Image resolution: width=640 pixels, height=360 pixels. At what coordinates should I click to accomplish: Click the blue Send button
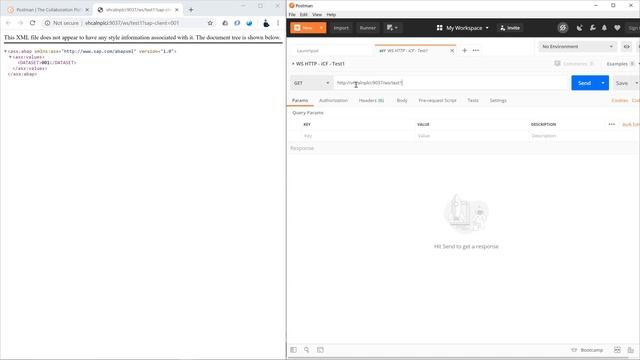pyautogui.click(x=584, y=83)
